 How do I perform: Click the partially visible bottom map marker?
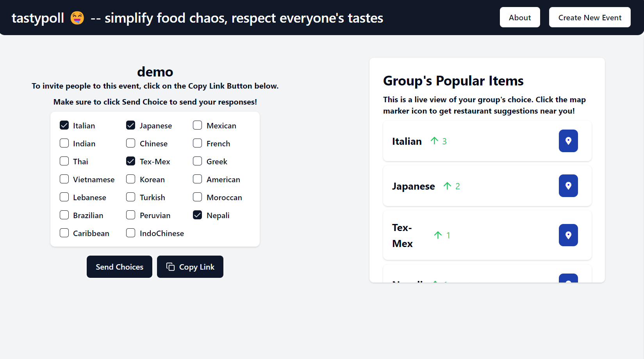(x=568, y=278)
